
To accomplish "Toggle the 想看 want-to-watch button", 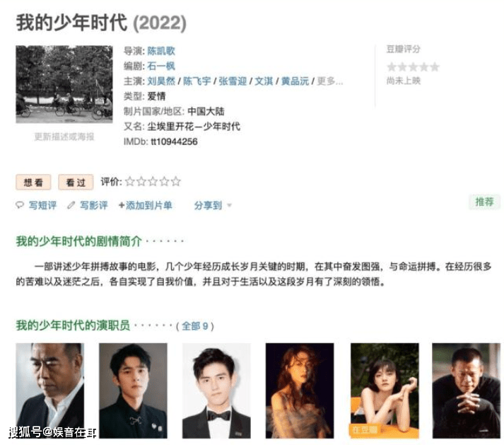I will click(33, 183).
